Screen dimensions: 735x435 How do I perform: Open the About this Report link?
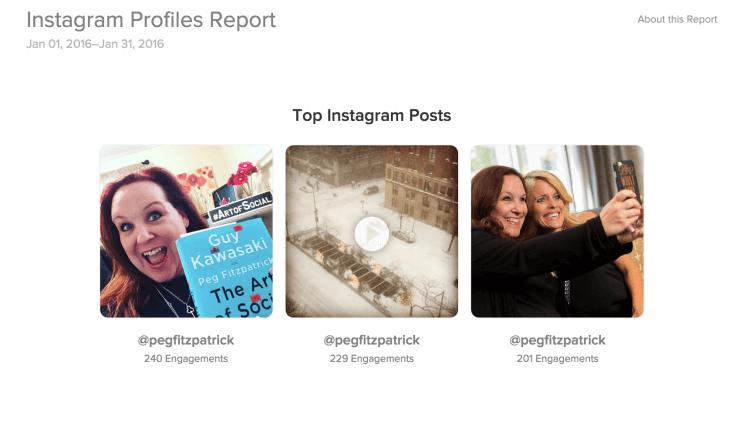click(677, 19)
